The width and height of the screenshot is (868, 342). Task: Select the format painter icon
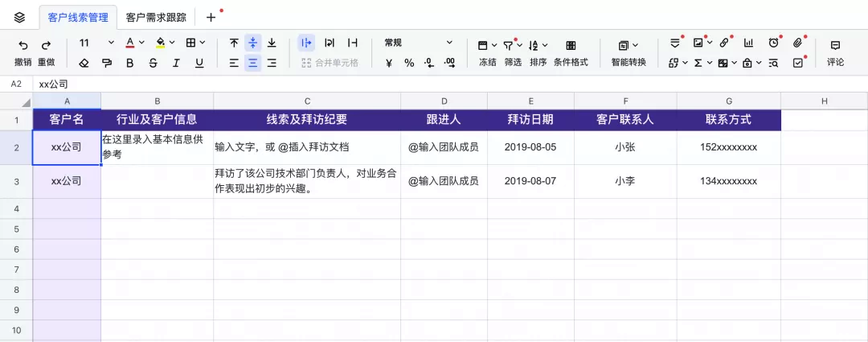106,64
